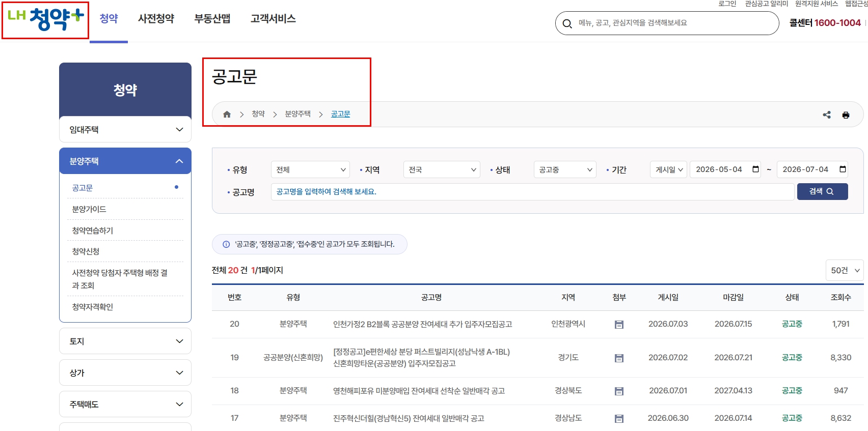
Task: Click the 게시일 column header
Action: [x=668, y=297]
